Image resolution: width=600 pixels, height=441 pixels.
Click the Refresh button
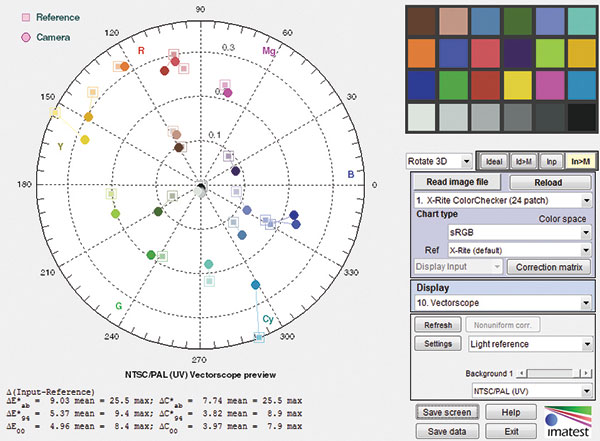click(x=438, y=325)
